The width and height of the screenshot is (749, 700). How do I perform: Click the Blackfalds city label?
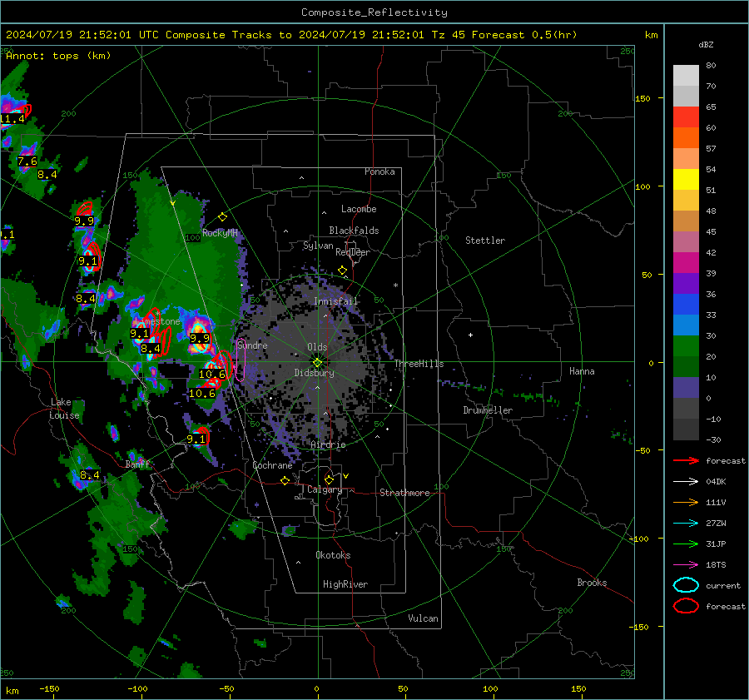(x=354, y=231)
